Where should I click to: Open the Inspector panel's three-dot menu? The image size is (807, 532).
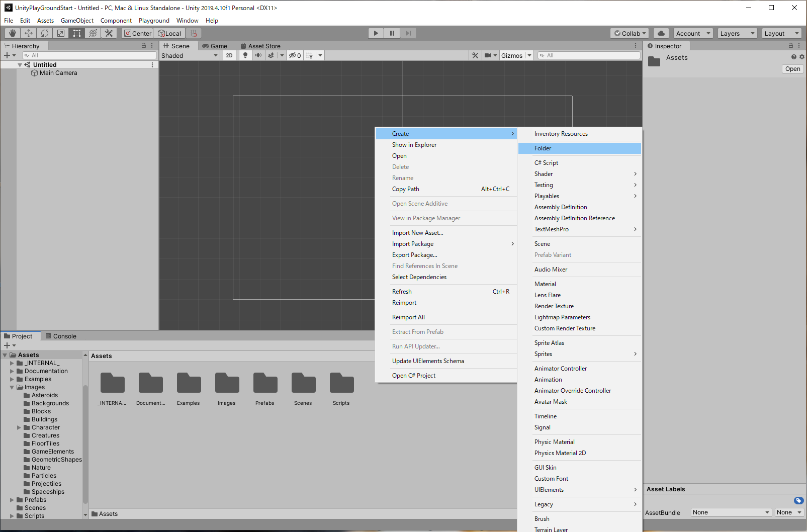pos(799,45)
